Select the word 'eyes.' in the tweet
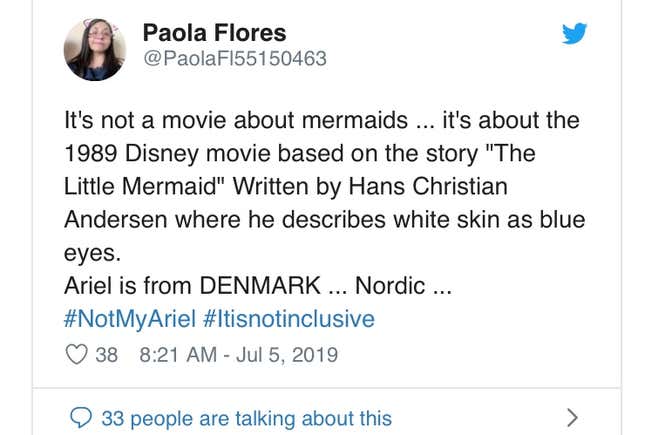Viewport: 645px width, 435px height. pos(93,253)
